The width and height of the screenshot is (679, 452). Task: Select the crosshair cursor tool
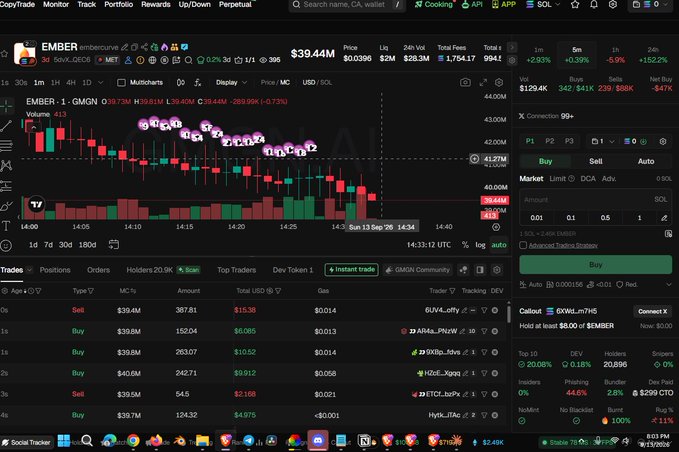tap(6, 105)
